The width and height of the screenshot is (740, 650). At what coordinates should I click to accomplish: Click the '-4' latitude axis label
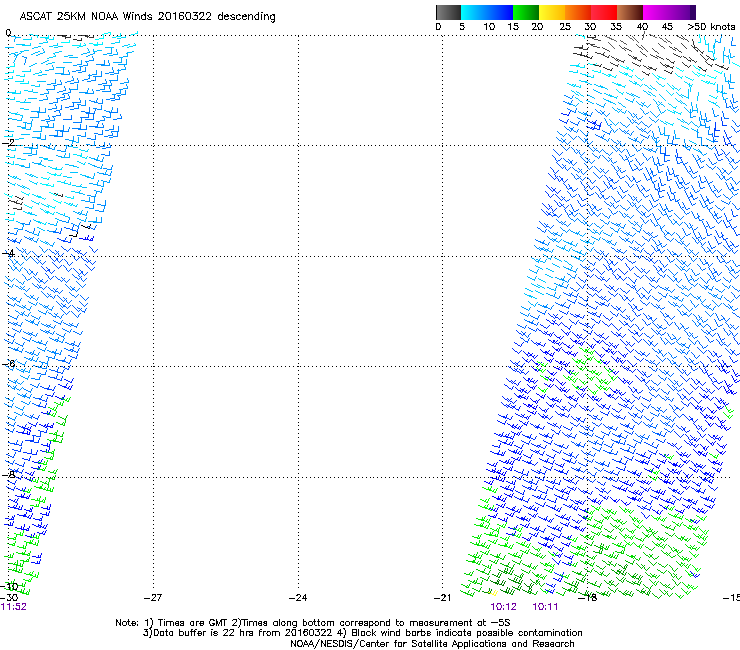click(8, 253)
